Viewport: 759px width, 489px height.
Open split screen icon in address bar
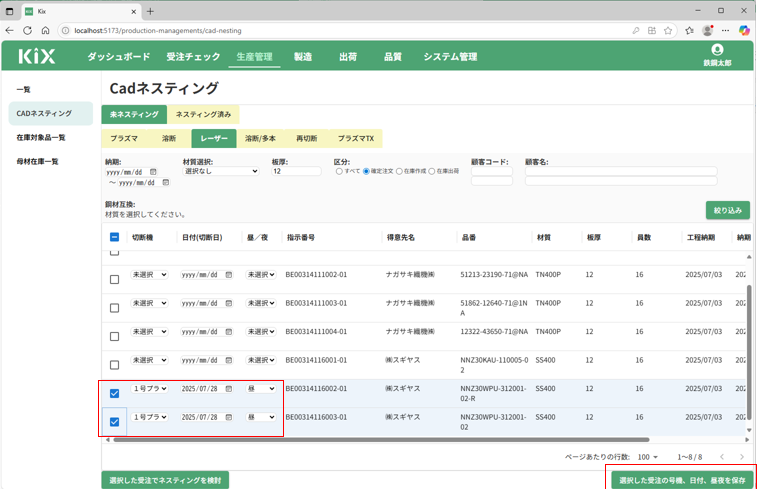tap(652, 31)
